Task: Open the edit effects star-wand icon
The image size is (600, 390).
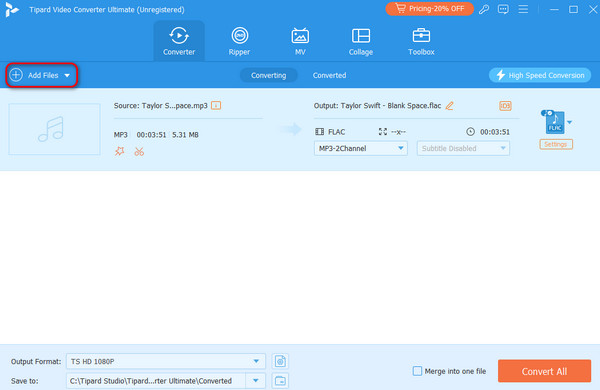Action: [120, 151]
